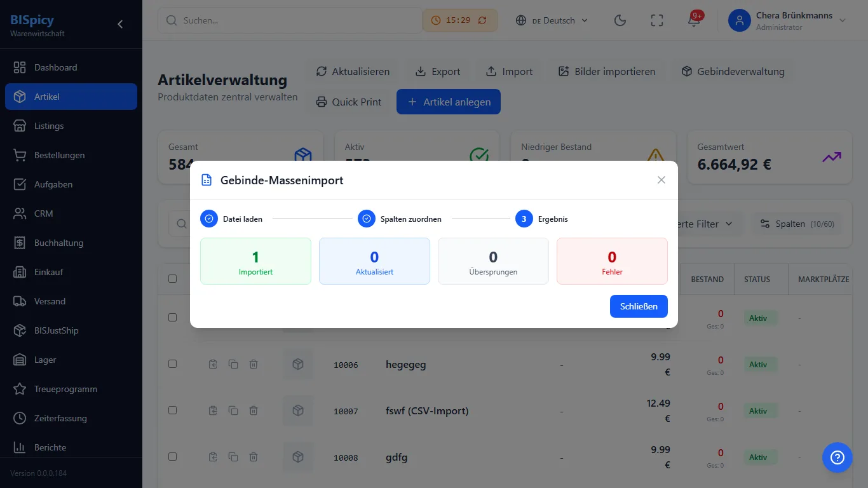
Task: Click the Zeiterfassung clock icon
Action: 20,418
